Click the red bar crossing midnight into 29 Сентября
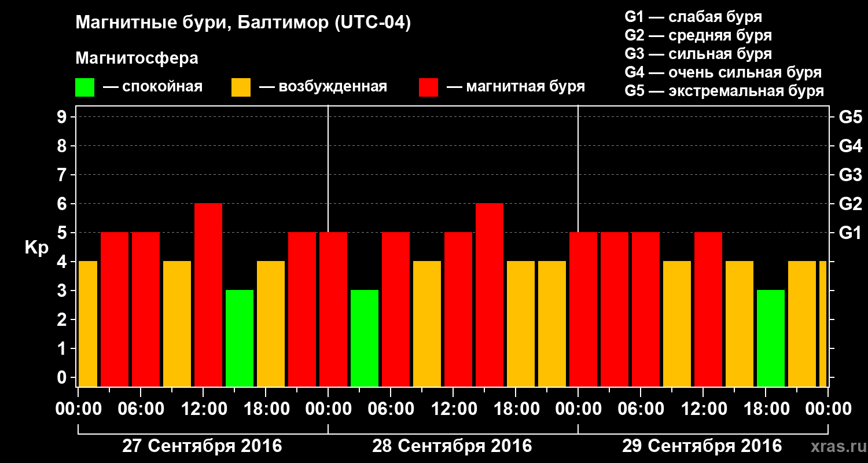 coord(583,310)
